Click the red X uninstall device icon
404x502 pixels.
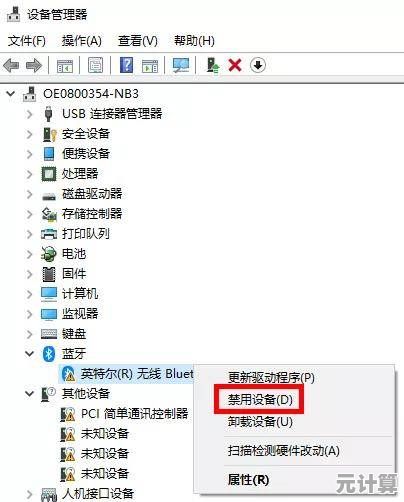point(235,65)
